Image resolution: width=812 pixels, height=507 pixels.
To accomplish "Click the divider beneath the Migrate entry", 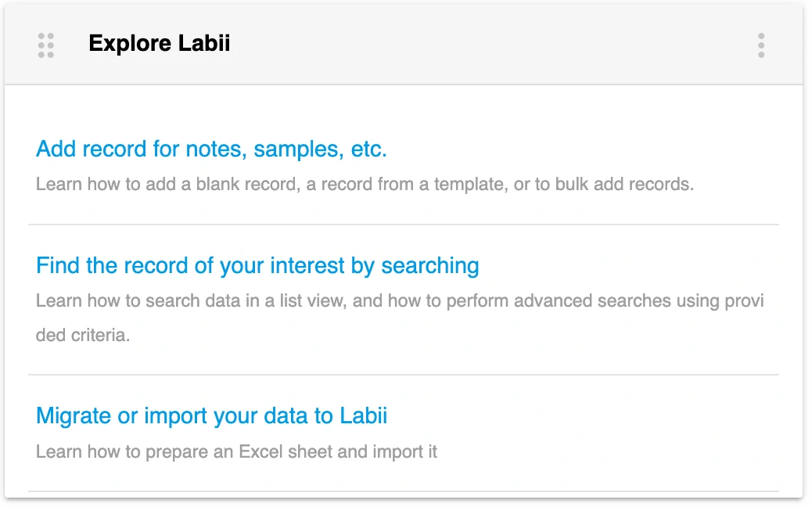I will click(x=404, y=491).
